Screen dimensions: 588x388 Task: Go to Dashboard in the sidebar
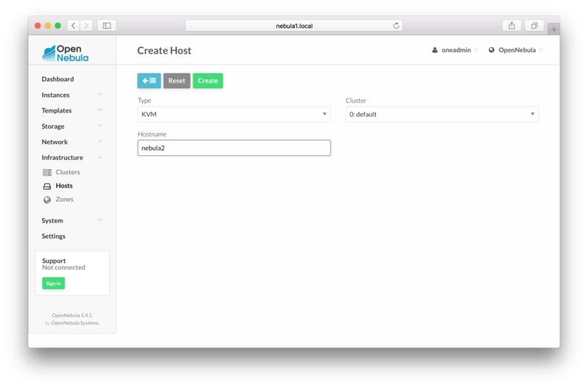click(58, 79)
